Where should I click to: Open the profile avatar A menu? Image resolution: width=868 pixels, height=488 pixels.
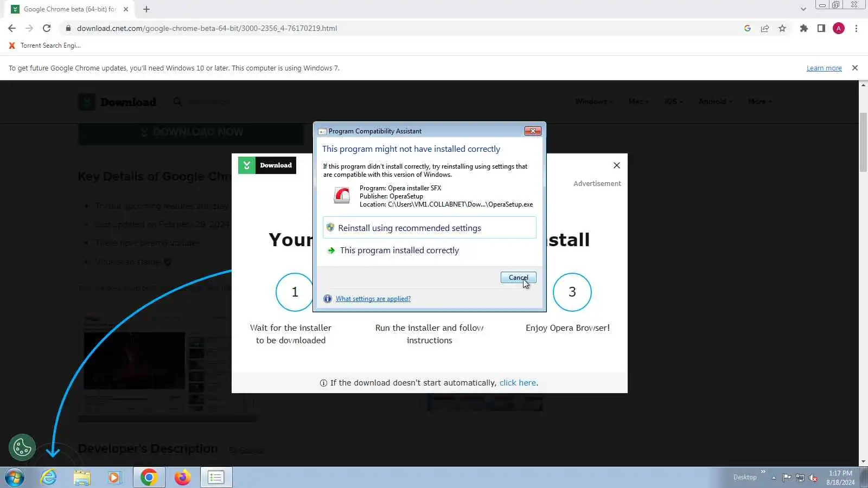coord(839,28)
